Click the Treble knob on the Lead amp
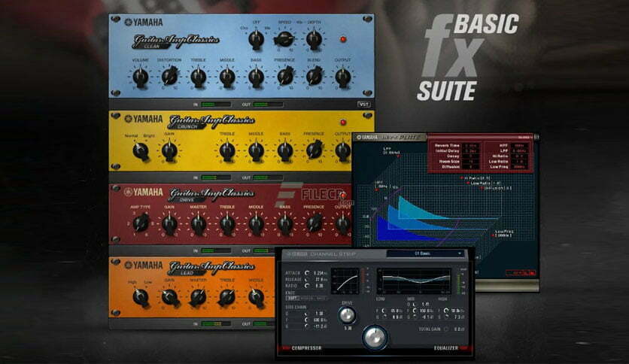This screenshot has width=629, height=364. pyautogui.click(x=227, y=297)
